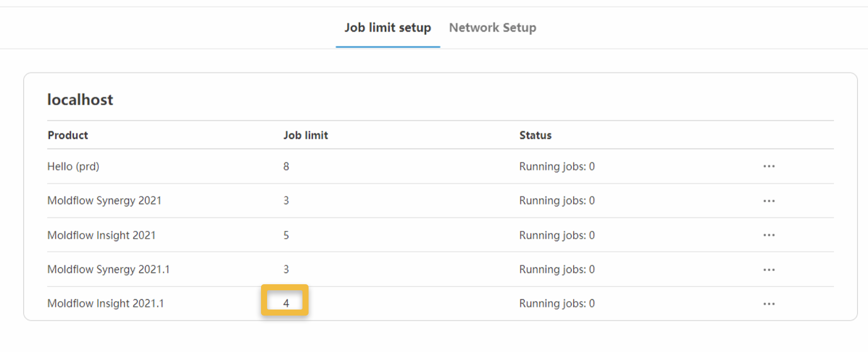Open the three-dot menu for Hello (prd)
868x352 pixels.
coord(769,166)
